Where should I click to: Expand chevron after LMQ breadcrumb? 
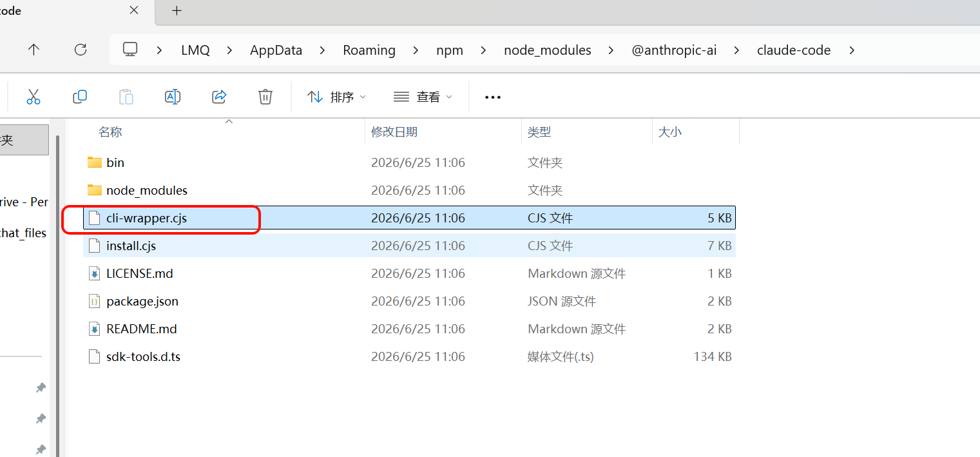(x=229, y=50)
